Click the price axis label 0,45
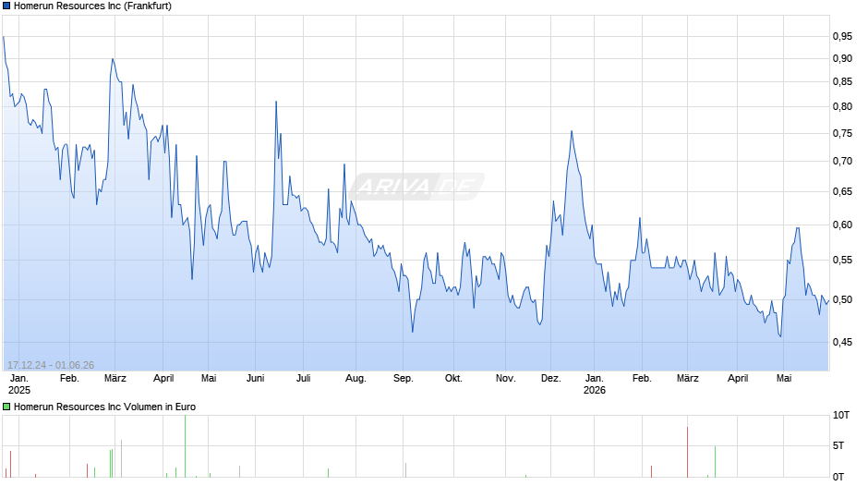Viewport: 868px width, 486px height. 842,343
